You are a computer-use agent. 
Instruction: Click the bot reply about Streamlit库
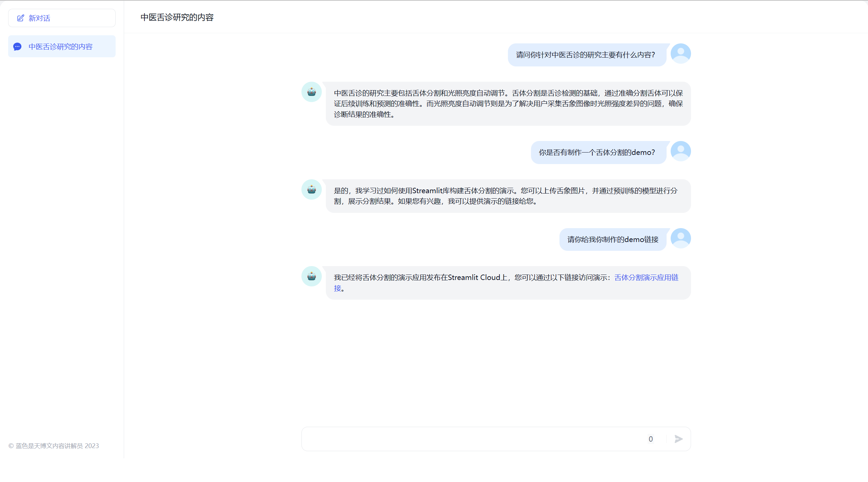(505, 196)
